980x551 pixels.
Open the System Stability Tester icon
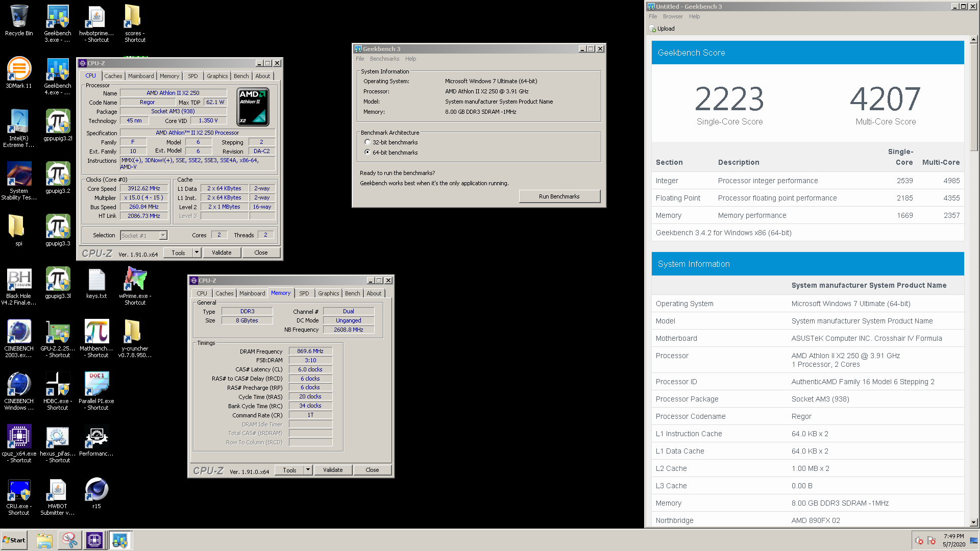click(x=19, y=181)
